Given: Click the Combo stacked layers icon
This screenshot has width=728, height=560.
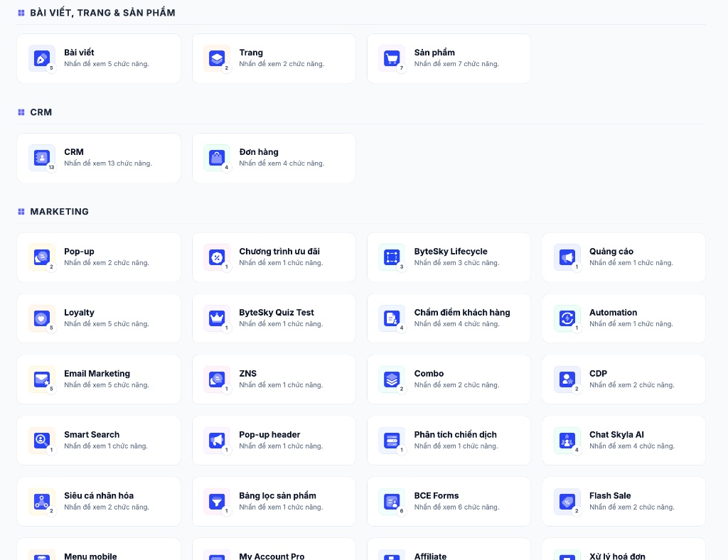Looking at the screenshot, I should click(x=392, y=379).
